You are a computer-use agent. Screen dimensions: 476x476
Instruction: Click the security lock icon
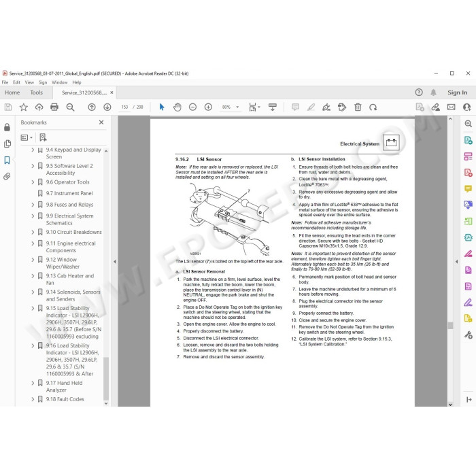pos(7,127)
